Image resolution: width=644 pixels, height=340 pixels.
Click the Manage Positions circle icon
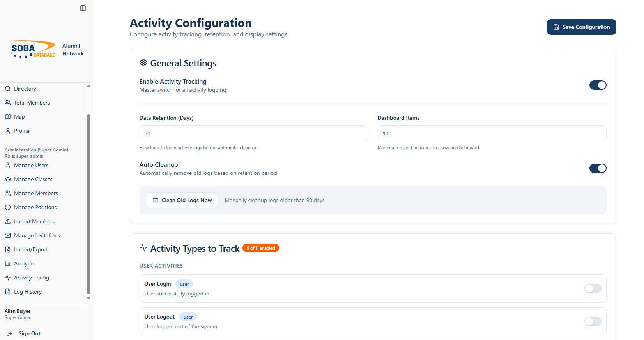coord(8,207)
